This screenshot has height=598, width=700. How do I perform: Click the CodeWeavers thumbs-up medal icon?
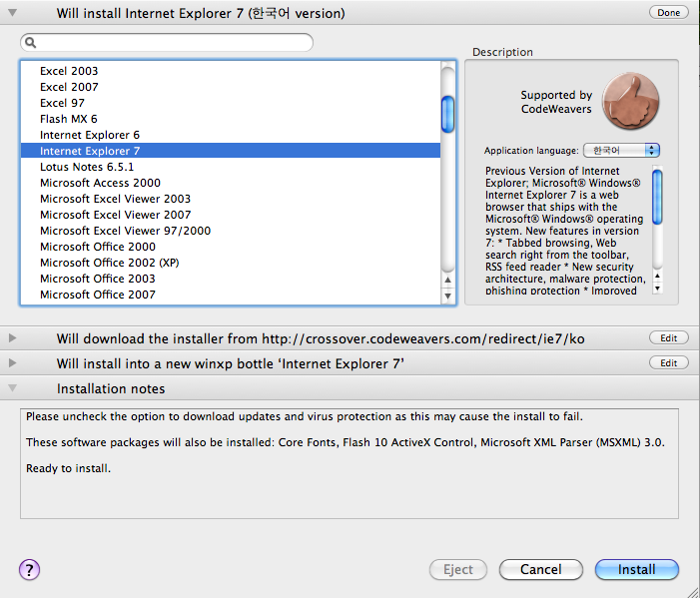coord(630,101)
